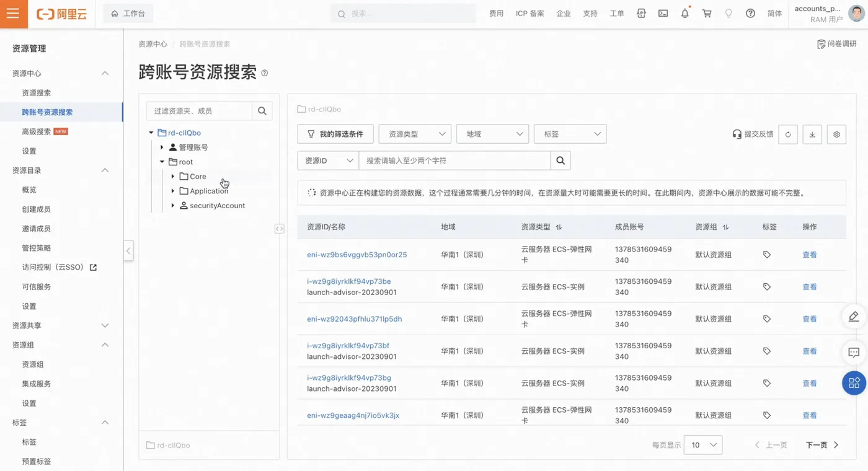868x471 pixels.
Task: Open the floating chat feedback button
Action: (854, 353)
